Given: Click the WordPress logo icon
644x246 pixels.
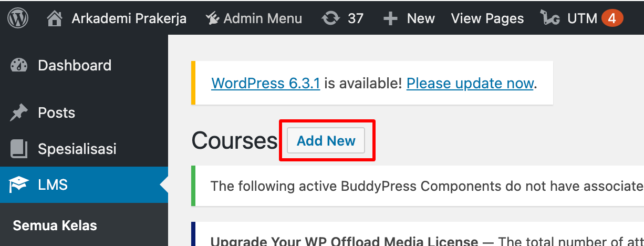Looking at the screenshot, I should [18, 18].
